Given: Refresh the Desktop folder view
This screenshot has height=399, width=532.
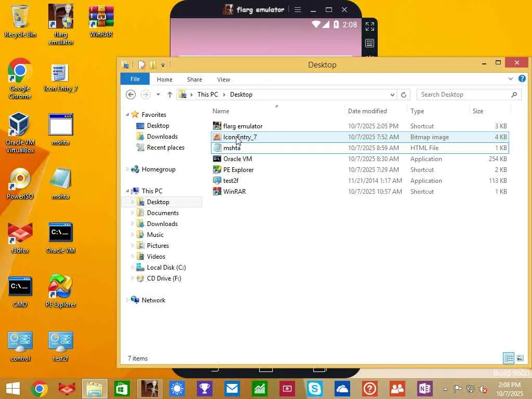Looking at the screenshot, I should pos(403,95).
